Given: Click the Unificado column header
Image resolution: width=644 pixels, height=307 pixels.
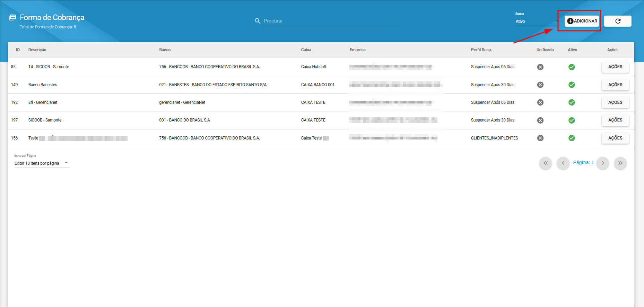Looking at the screenshot, I should pyautogui.click(x=545, y=50).
